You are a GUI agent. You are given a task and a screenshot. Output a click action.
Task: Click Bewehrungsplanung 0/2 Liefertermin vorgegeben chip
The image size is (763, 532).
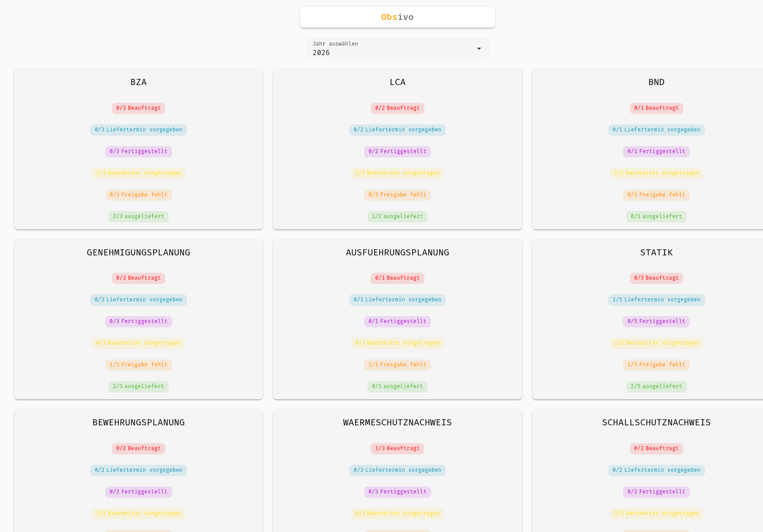tap(139, 470)
